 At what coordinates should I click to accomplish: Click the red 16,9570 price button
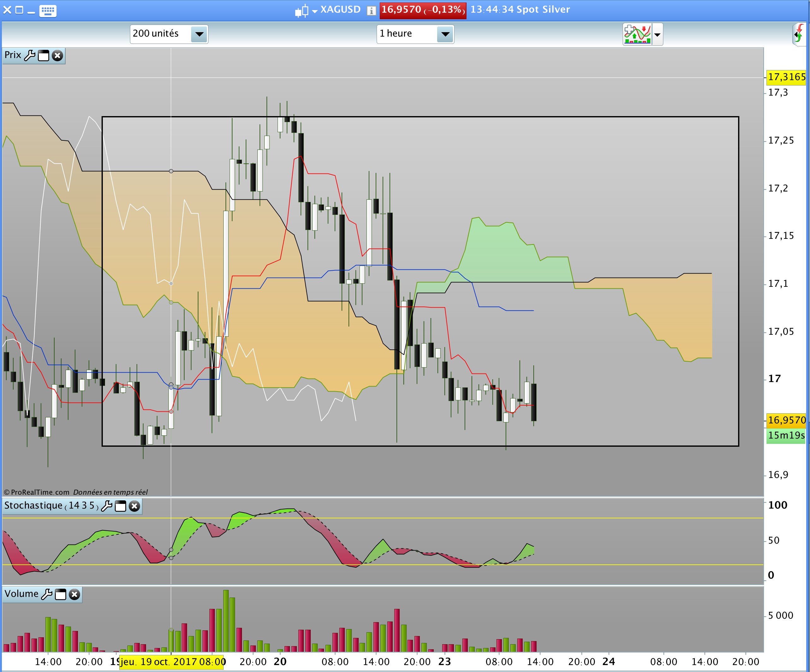[423, 10]
